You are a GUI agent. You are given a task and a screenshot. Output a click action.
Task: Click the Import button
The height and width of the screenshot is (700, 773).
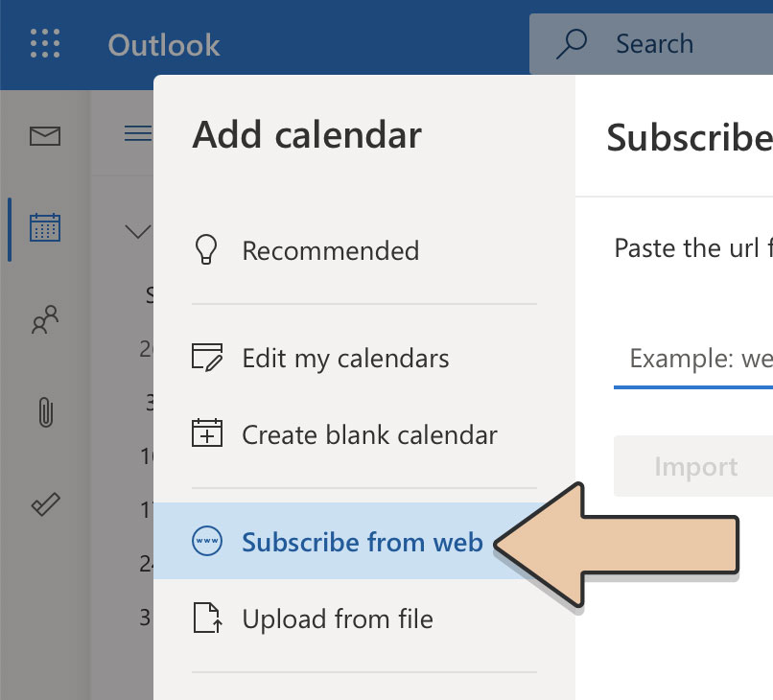point(693,466)
